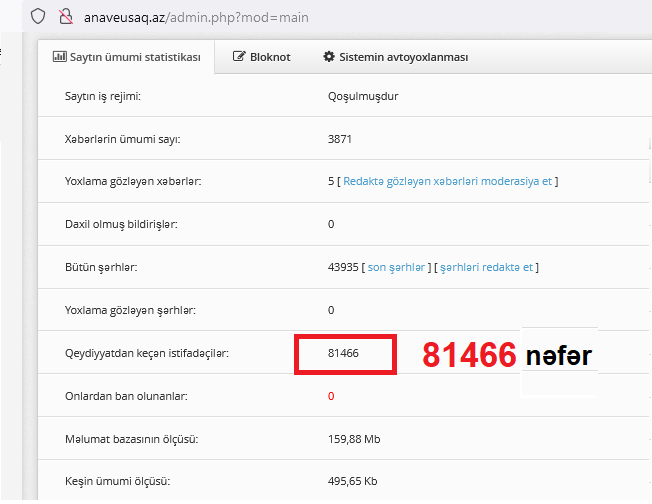Click the Bloknot pencil edit icon
This screenshot has height=504, width=652.
[x=239, y=57]
